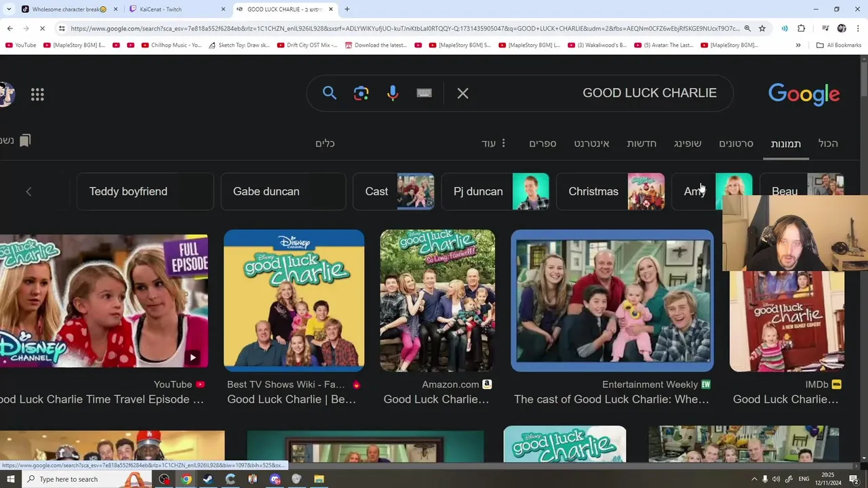This screenshot has height=488, width=868.
Task: Open zoom magnifier icon in address bar
Action: [x=747, y=28]
